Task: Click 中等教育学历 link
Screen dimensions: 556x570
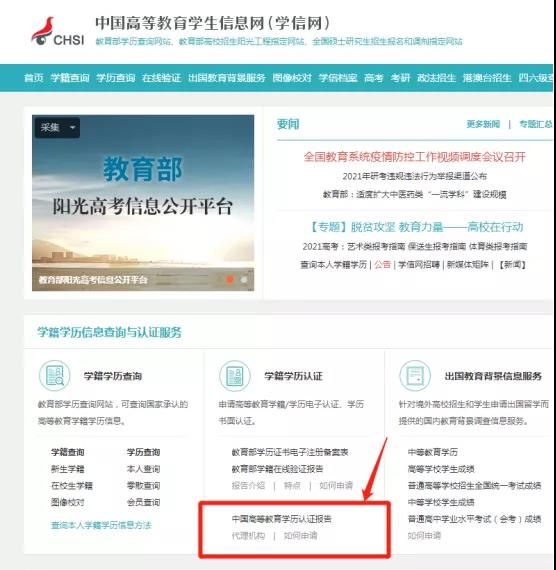Action: [432, 452]
